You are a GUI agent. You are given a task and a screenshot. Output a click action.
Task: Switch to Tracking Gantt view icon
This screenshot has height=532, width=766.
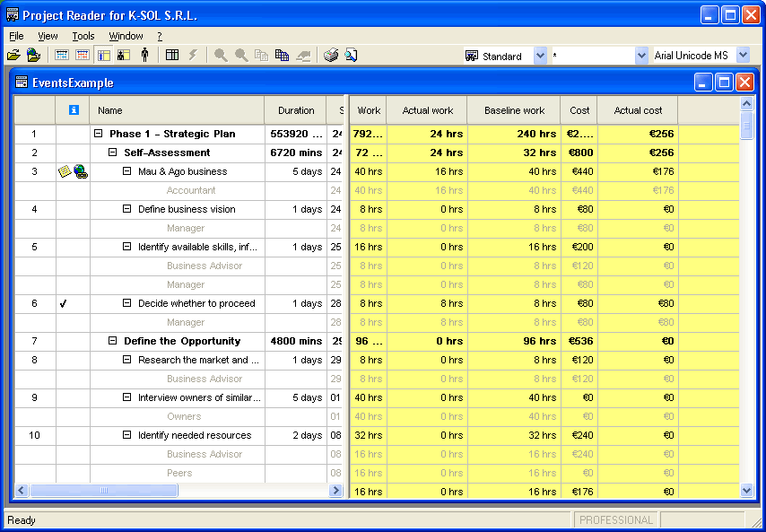83,56
